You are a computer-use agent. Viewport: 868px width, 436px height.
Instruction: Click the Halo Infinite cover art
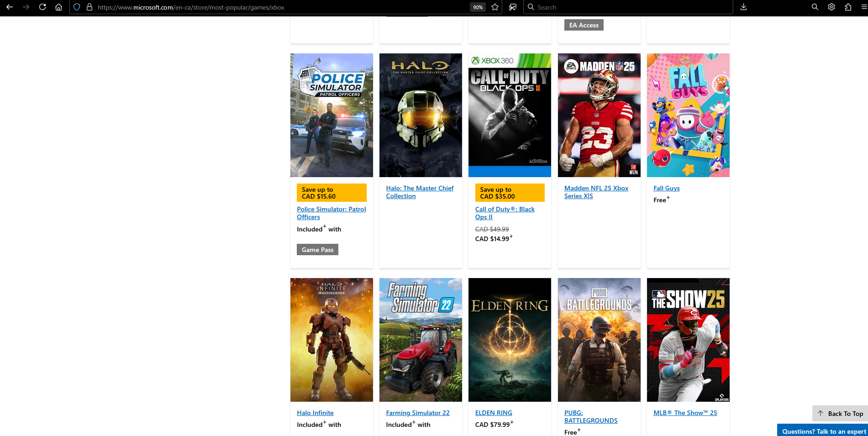coord(331,340)
